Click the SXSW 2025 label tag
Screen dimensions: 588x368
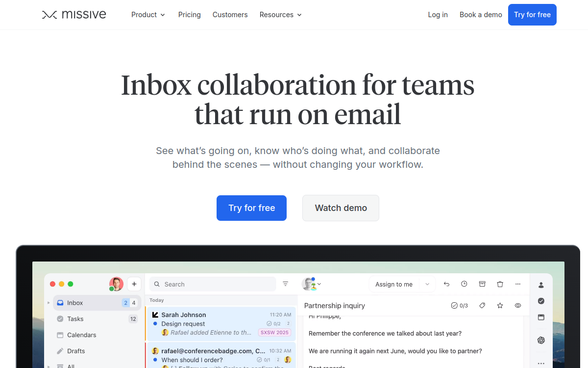point(274,333)
